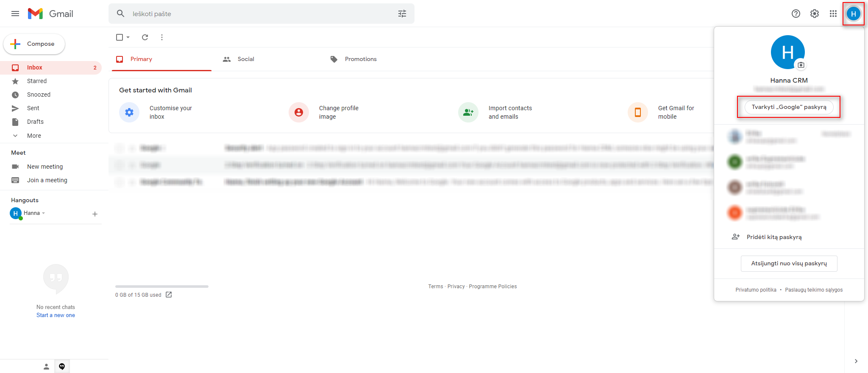Click the Customise your inbox gear icon
The image size is (868, 373).
click(129, 112)
